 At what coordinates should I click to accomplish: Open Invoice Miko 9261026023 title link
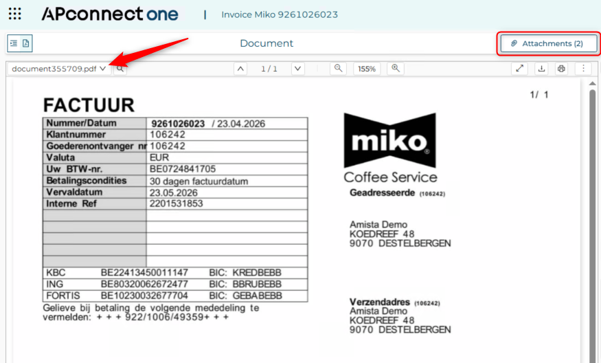279,15
